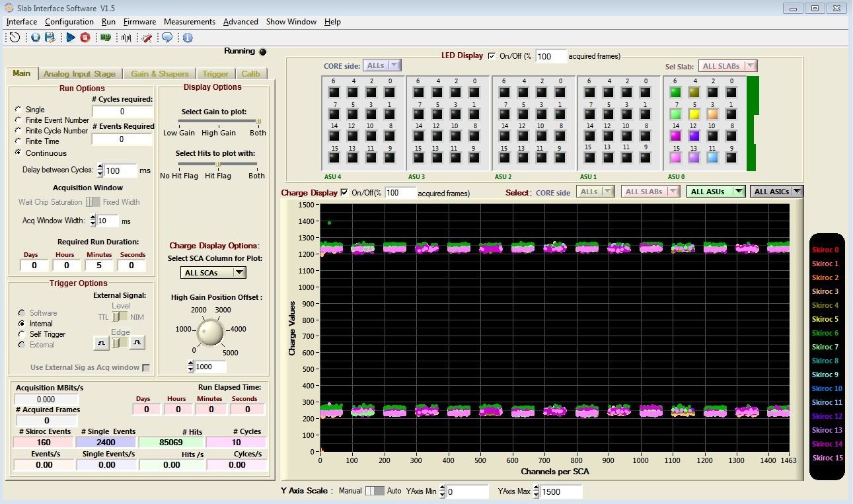Viewport: 853px width, 504px height.
Task: Open the Charge Display ALL SLABs dropdown
Action: point(650,192)
